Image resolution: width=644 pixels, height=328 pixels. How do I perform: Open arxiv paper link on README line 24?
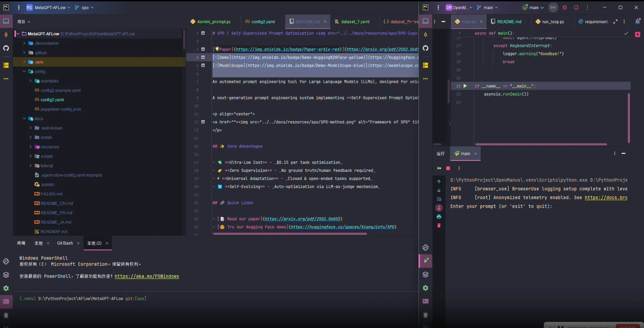[x=302, y=219]
